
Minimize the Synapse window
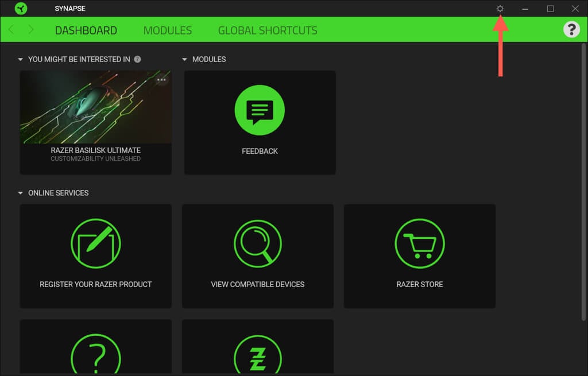point(525,9)
